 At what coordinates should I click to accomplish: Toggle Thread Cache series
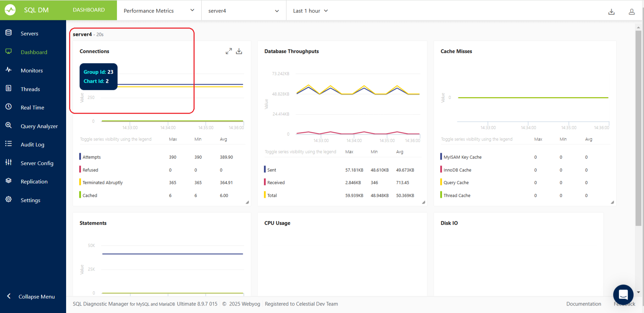456,195
